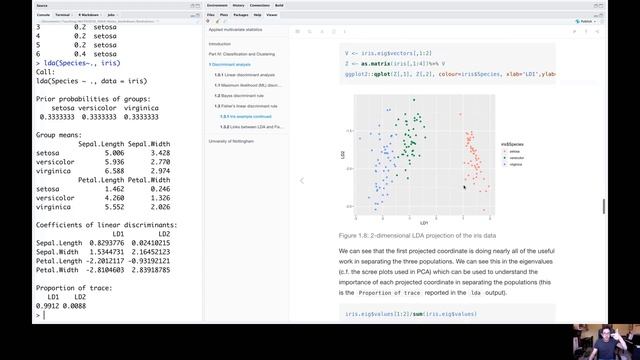Click the 'University of Nottingham' link

click(x=231, y=141)
